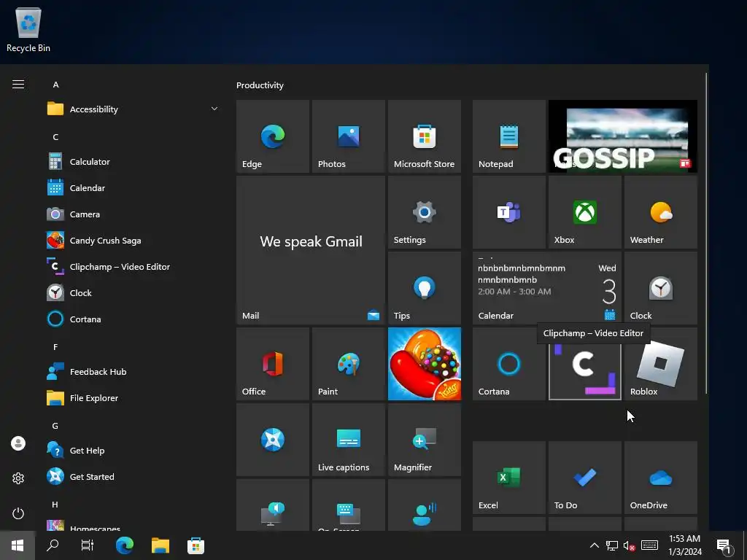Select the Recycle Bin desktop icon
This screenshot has height=560, width=747.
(28, 30)
